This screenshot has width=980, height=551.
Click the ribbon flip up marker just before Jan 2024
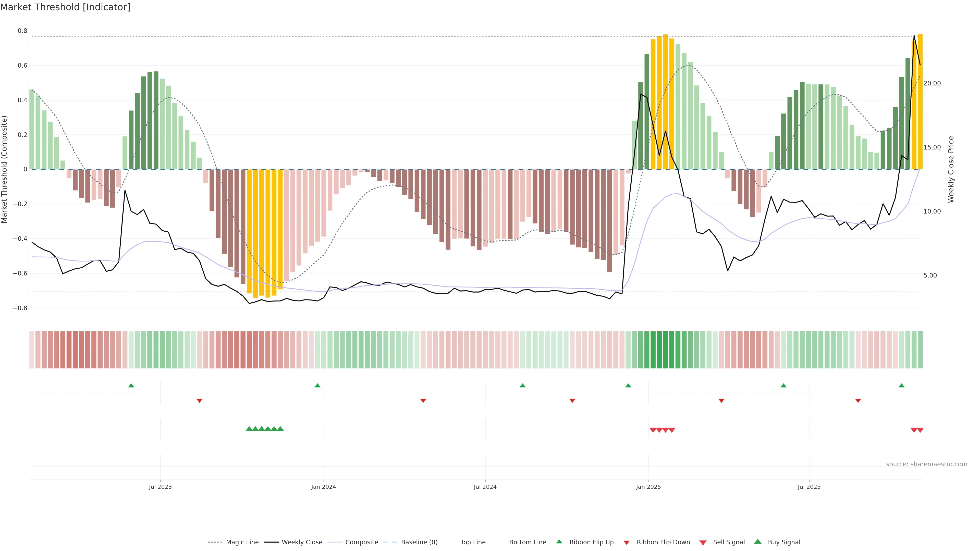[318, 386]
